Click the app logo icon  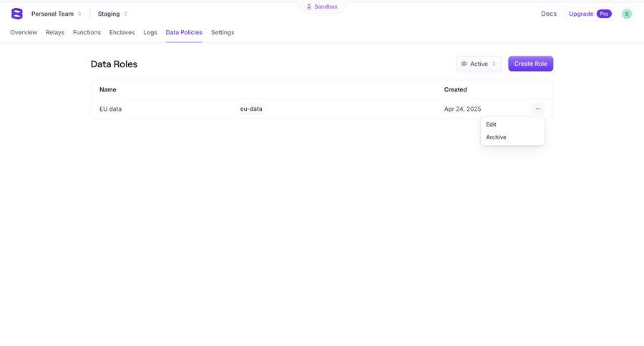pyautogui.click(x=17, y=14)
